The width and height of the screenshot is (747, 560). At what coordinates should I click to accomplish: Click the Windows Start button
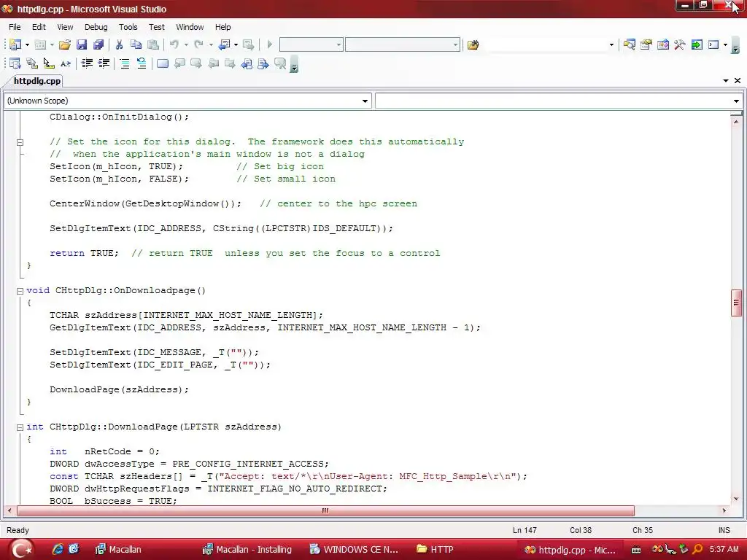(21, 549)
